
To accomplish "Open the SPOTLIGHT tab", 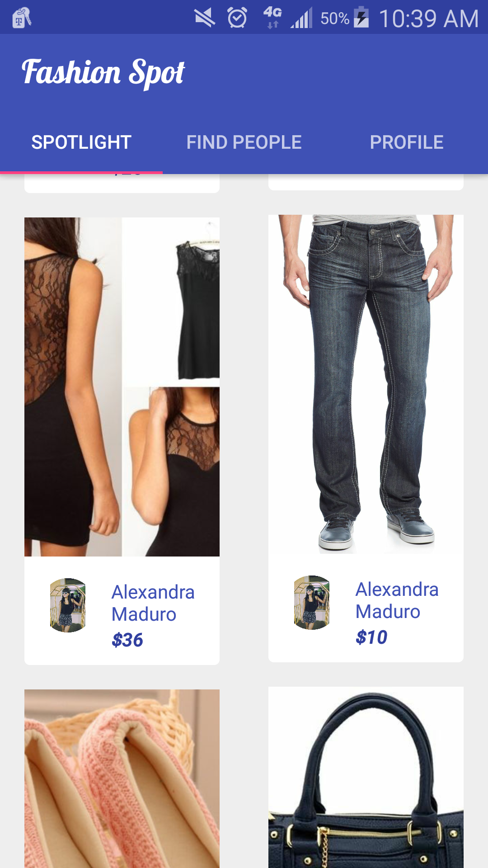I will [x=81, y=142].
